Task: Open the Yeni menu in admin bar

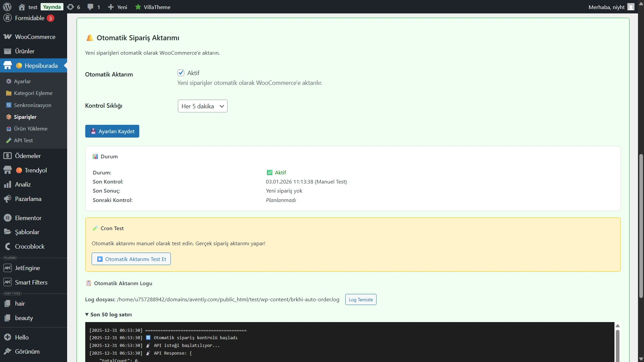Action: (118, 7)
